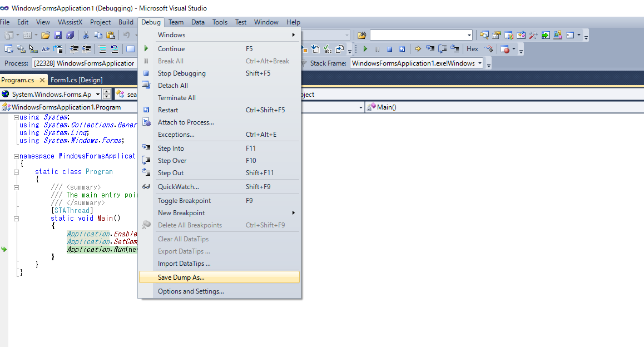Open the Build menu
The image size is (644, 347).
click(x=126, y=22)
